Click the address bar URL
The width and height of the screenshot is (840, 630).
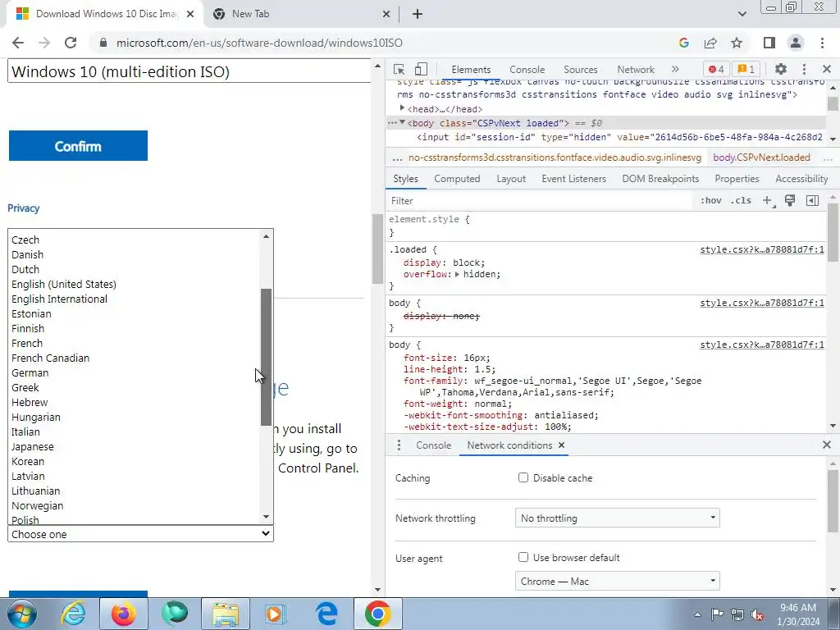[x=259, y=43]
